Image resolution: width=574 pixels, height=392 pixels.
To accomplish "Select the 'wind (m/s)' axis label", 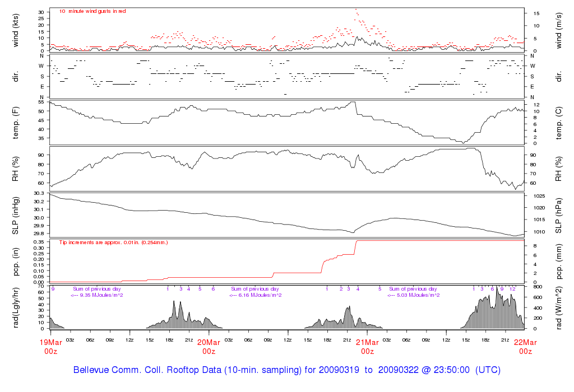I will coord(558,30).
